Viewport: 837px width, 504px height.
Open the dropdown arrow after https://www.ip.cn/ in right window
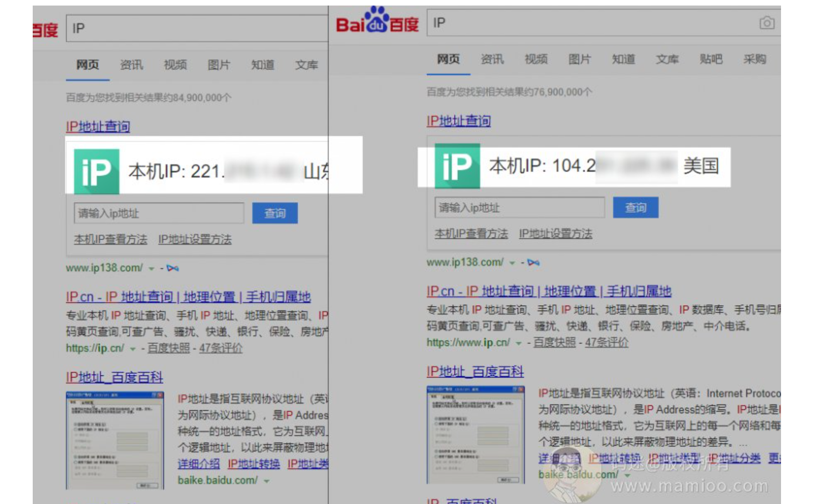pos(519,343)
